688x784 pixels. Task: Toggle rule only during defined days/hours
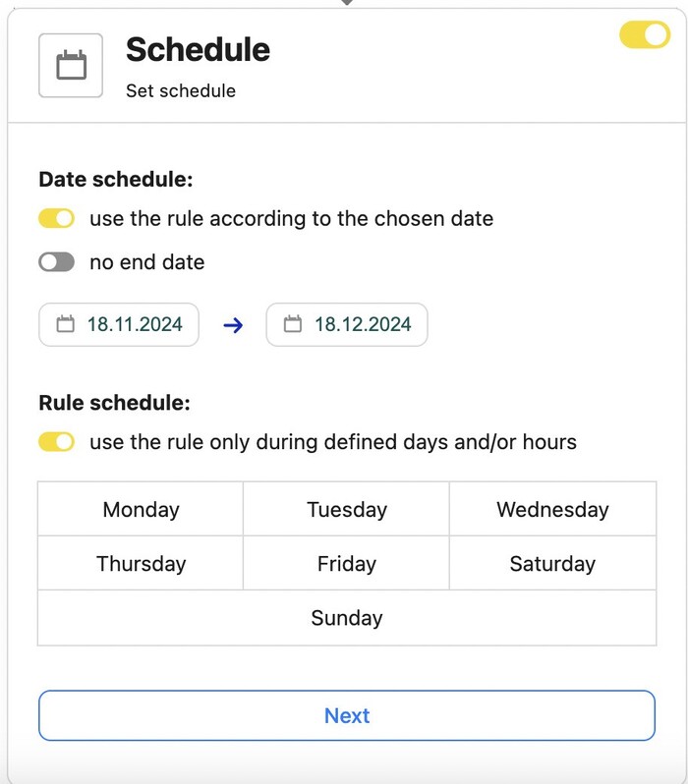[x=57, y=442]
